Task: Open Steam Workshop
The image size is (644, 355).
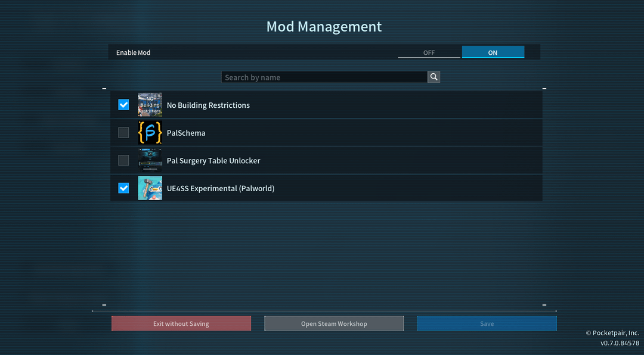Action: (x=334, y=323)
